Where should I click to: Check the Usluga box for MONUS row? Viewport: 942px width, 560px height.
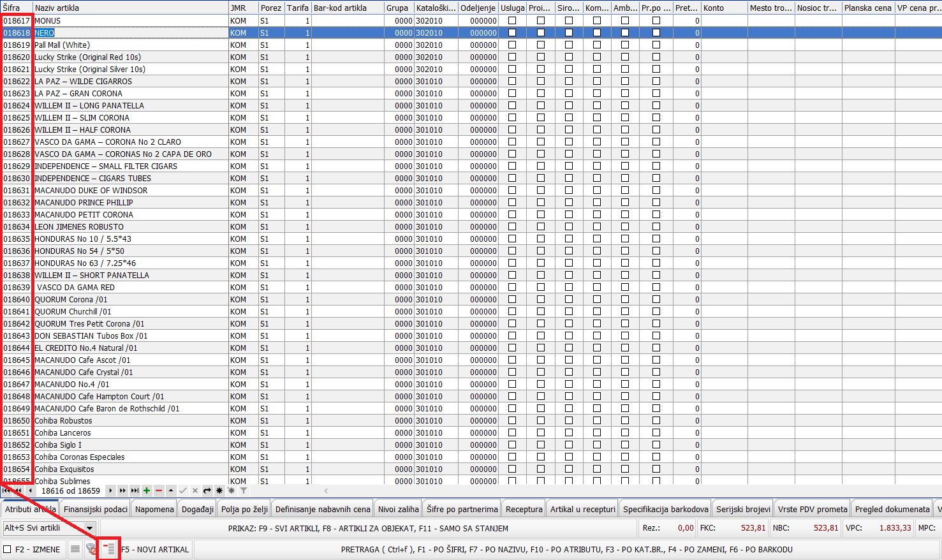pos(512,20)
